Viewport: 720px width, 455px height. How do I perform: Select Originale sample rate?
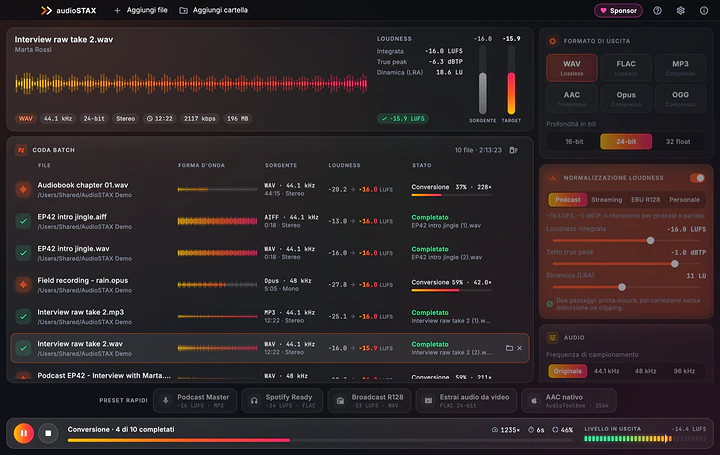[568, 371]
